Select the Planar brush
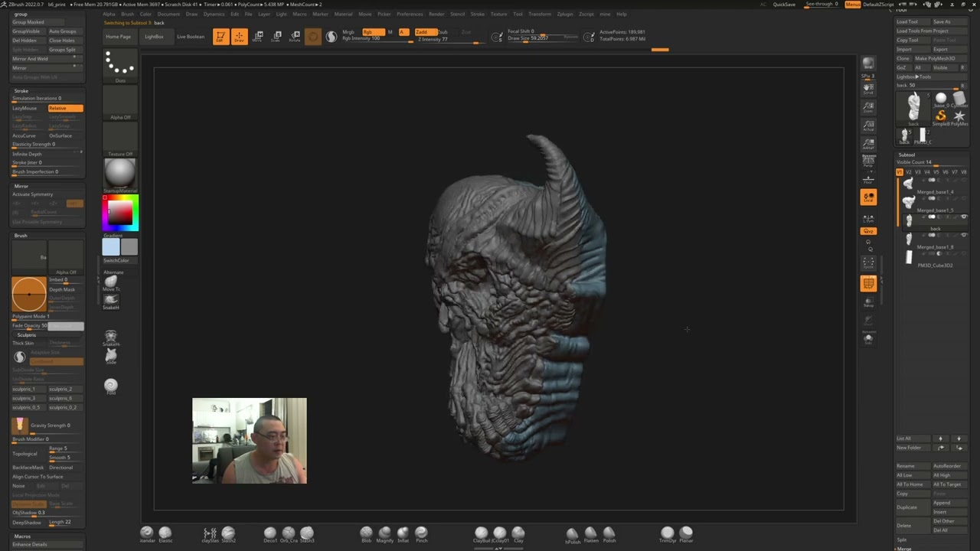The width and height of the screenshot is (980, 551). (686, 534)
